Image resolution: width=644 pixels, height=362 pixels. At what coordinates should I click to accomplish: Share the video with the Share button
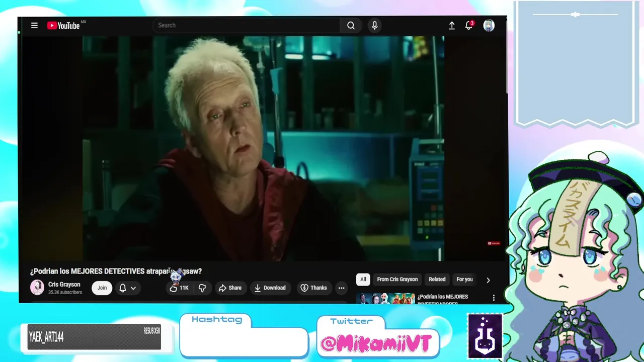pos(230,288)
